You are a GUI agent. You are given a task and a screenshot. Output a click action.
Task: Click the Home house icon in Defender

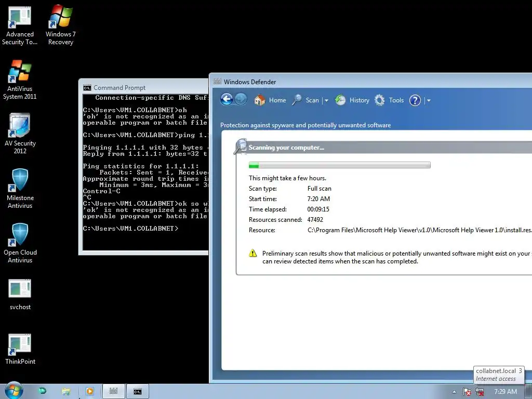(x=260, y=100)
